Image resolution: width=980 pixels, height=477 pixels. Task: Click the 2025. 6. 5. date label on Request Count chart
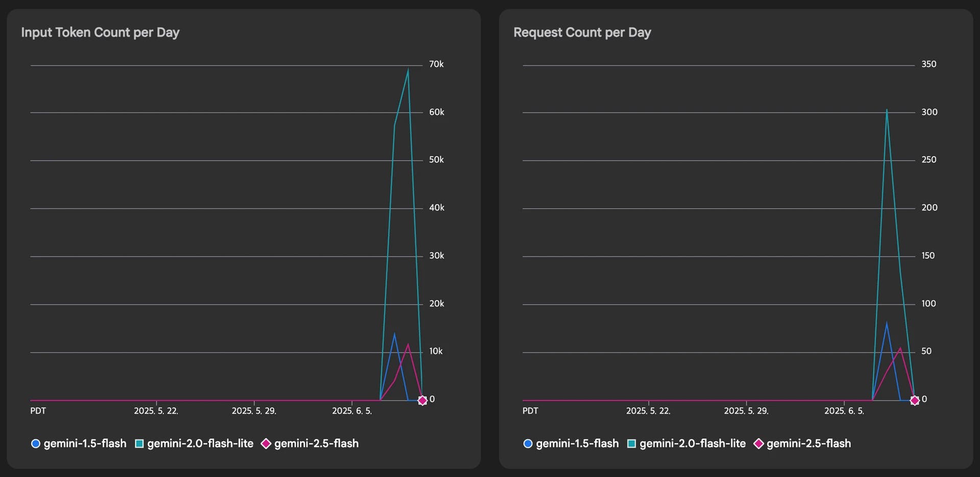pos(844,411)
